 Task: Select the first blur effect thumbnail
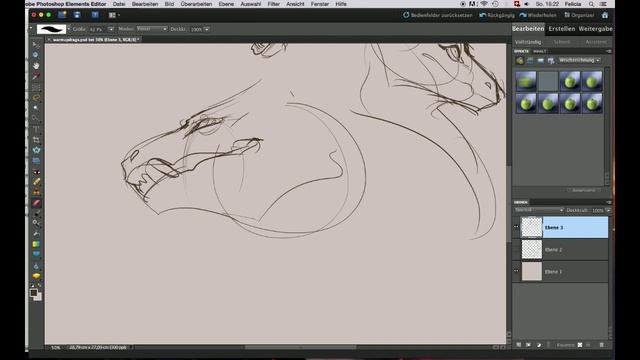526,81
